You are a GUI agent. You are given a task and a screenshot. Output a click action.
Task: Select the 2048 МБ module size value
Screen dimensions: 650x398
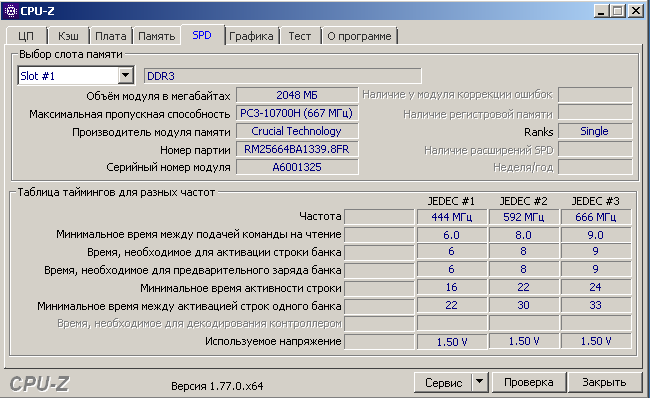tap(297, 95)
